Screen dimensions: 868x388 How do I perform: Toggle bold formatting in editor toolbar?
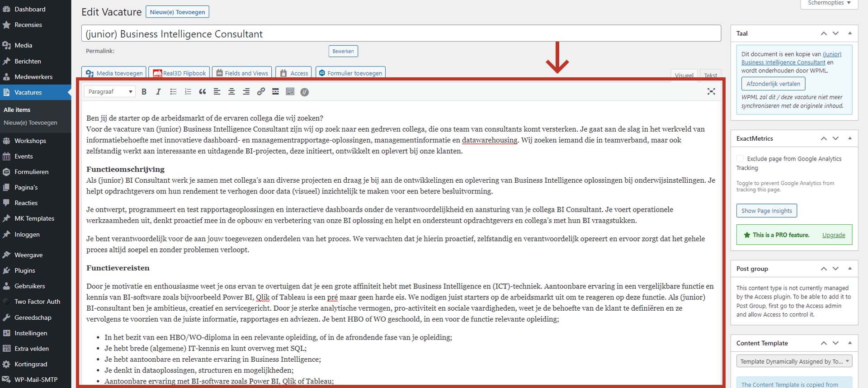coord(144,92)
